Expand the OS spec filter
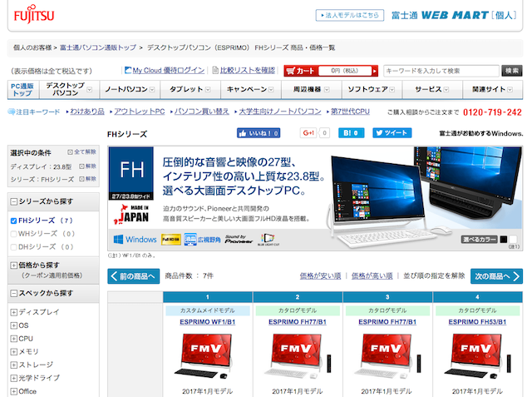The image size is (532, 397). tap(13, 325)
